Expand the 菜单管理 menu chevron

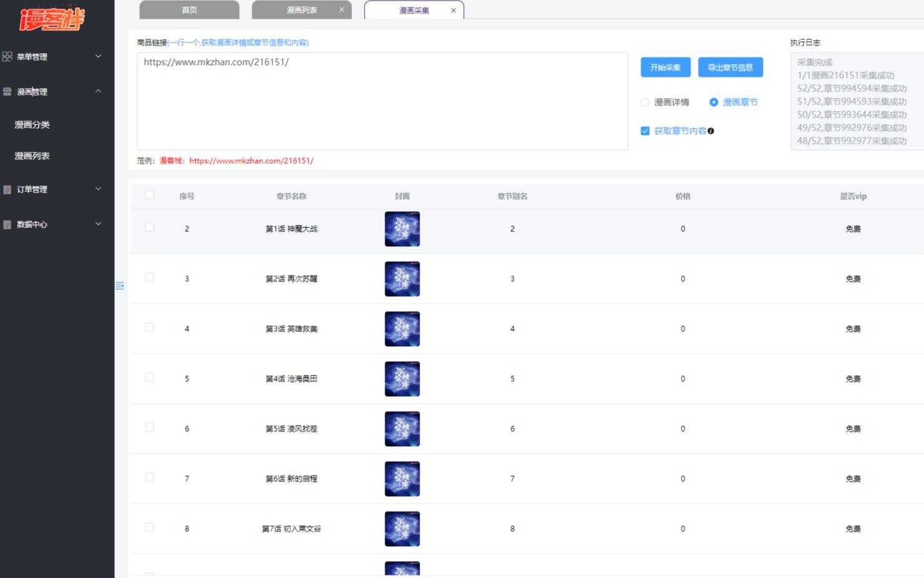point(98,56)
